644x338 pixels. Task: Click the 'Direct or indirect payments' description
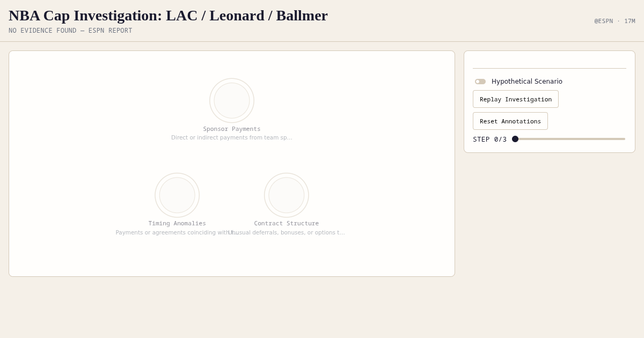coord(232,138)
